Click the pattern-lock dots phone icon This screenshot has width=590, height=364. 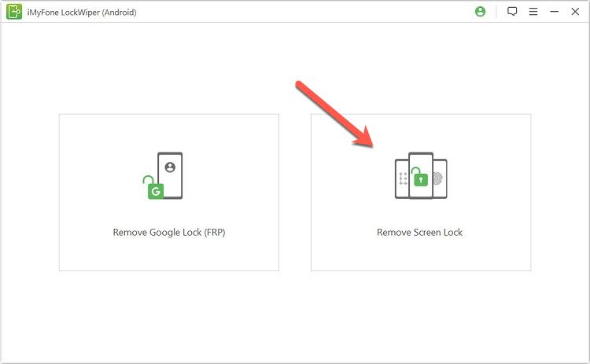pyautogui.click(x=401, y=178)
